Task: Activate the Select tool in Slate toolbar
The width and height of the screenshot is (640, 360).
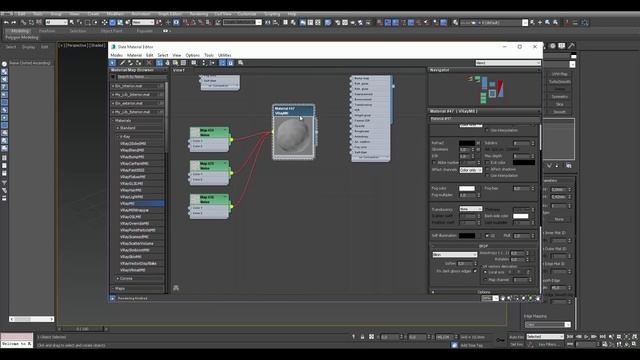Action: point(112,63)
